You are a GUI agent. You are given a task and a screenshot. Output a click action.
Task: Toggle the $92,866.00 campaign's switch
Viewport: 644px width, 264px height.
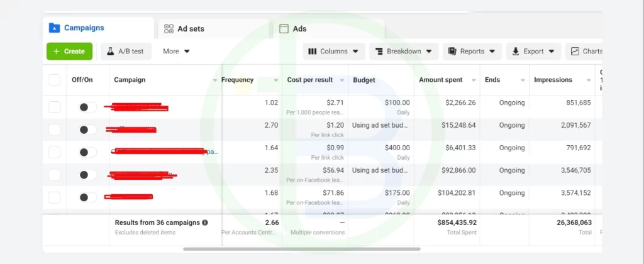click(87, 175)
